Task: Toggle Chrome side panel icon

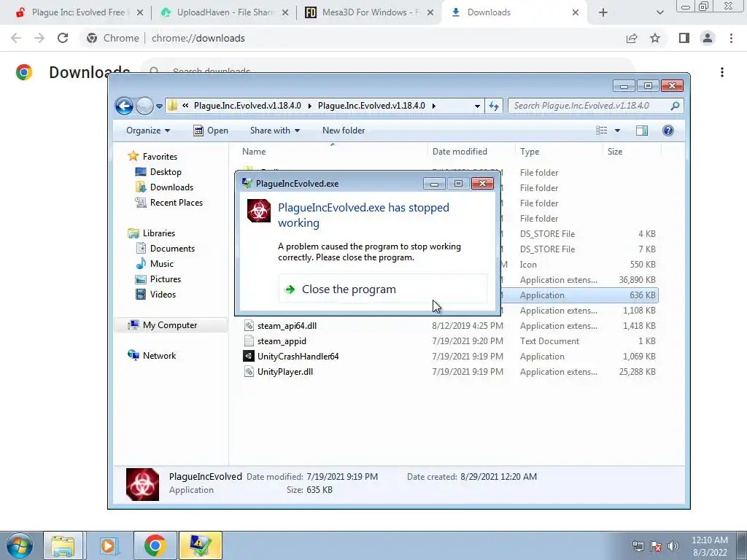Action: pos(684,38)
